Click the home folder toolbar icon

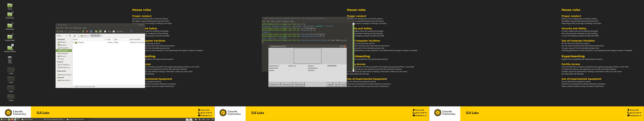click(96, 32)
